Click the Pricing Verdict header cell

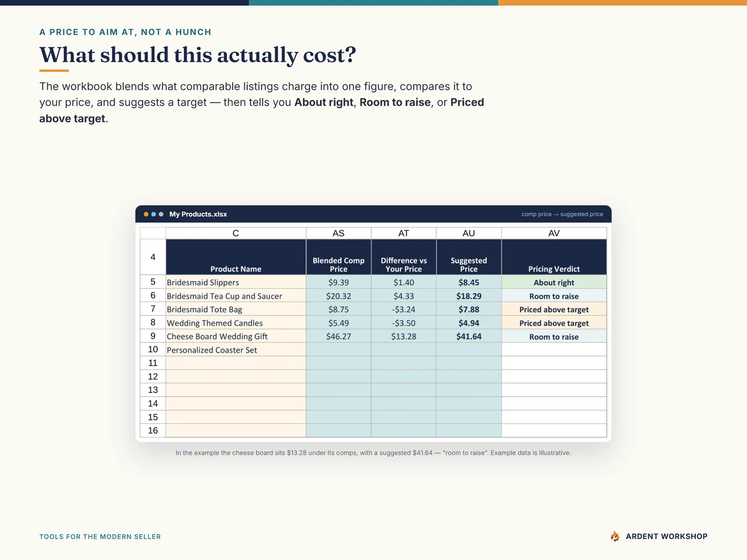pos(554,257)
